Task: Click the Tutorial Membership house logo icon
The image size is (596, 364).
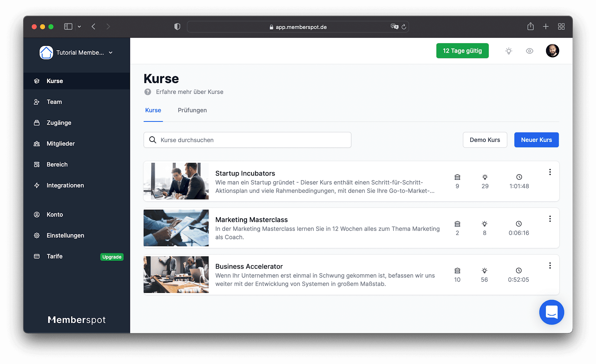Action: coord(46,53)
